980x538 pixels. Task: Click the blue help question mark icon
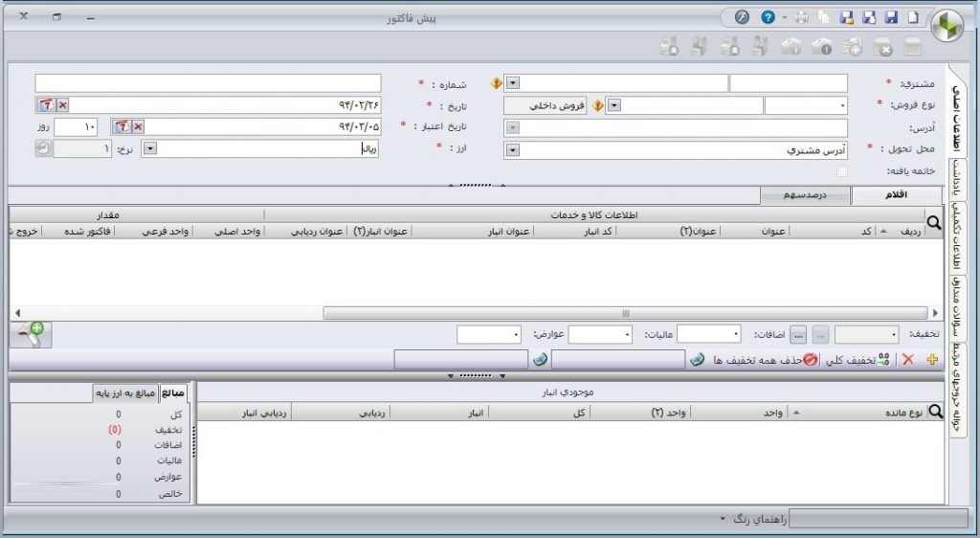(768, 17)
